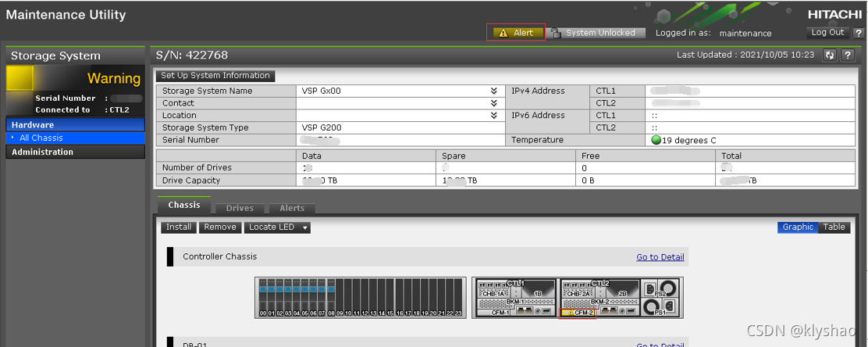Open the Locate LED dropdown
This screenshot has width=868, height=347.
[277, 227]
